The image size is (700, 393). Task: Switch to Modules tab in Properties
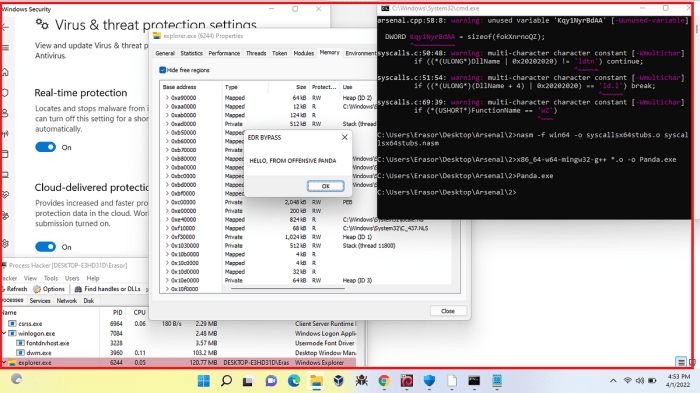(x=304, y=53)
